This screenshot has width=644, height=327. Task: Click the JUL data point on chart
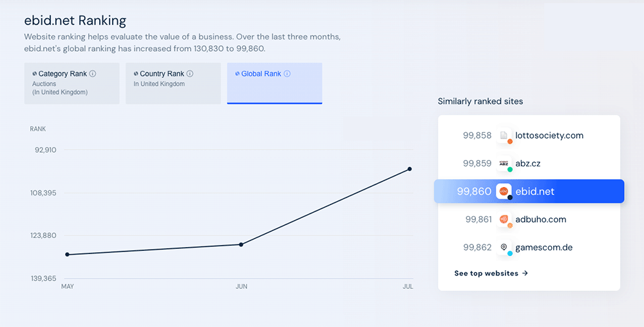point(410,169)
